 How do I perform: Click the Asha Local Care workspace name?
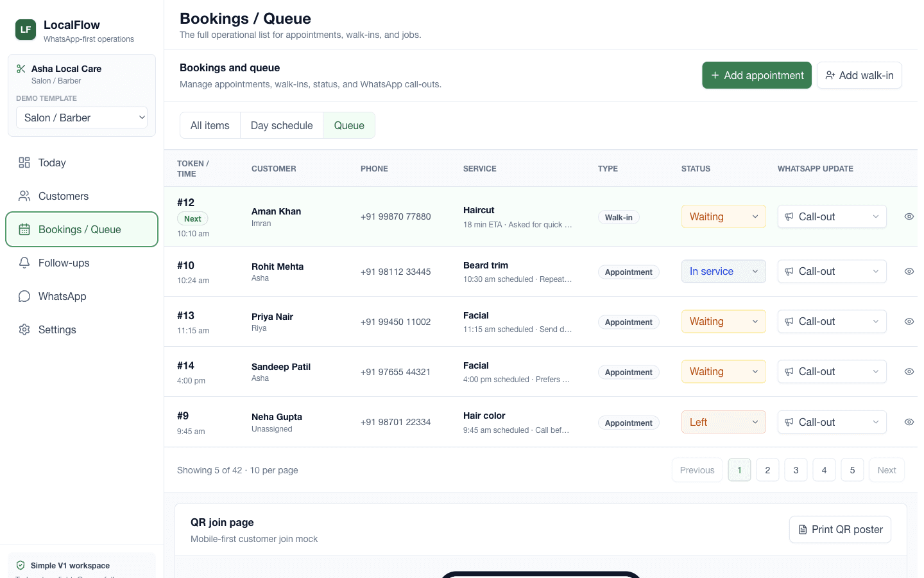pos(66,69)
